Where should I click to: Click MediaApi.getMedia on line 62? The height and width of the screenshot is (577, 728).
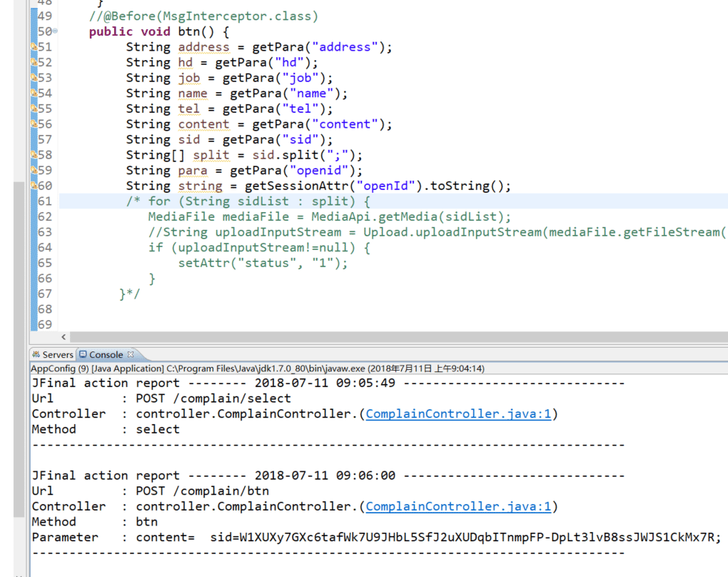coord(374,216)
